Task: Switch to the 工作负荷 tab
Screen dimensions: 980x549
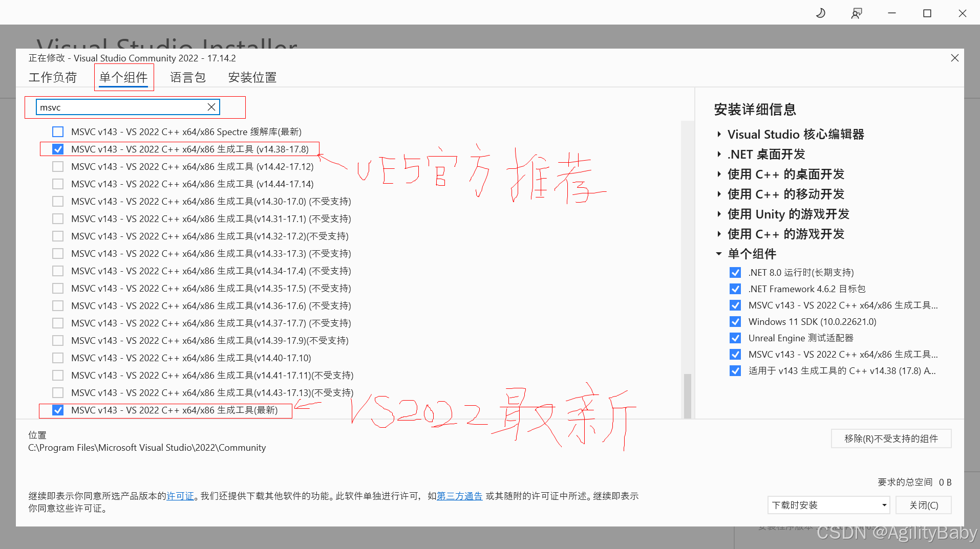Action: pyautogui.click(x=53, y=78)
